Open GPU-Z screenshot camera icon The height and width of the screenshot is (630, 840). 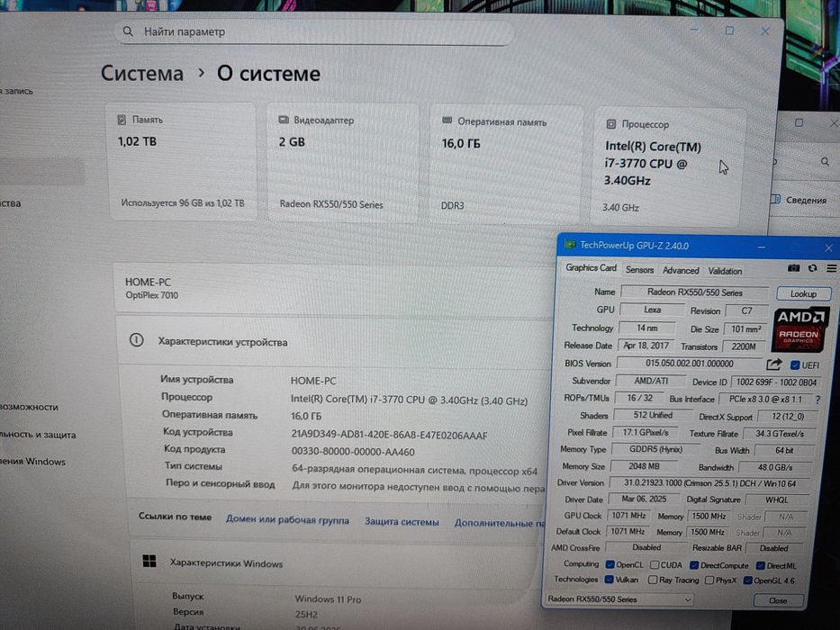[x=793, y=268]
